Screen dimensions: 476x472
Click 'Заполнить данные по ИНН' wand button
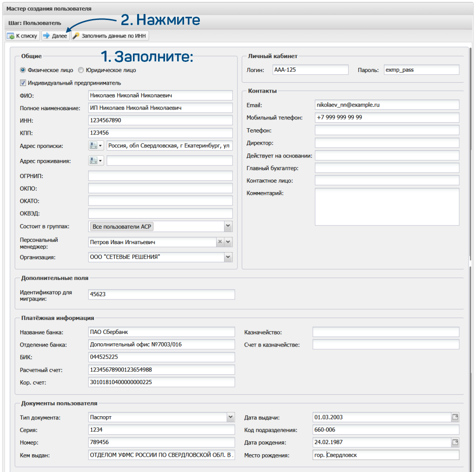tap(110, 36)
